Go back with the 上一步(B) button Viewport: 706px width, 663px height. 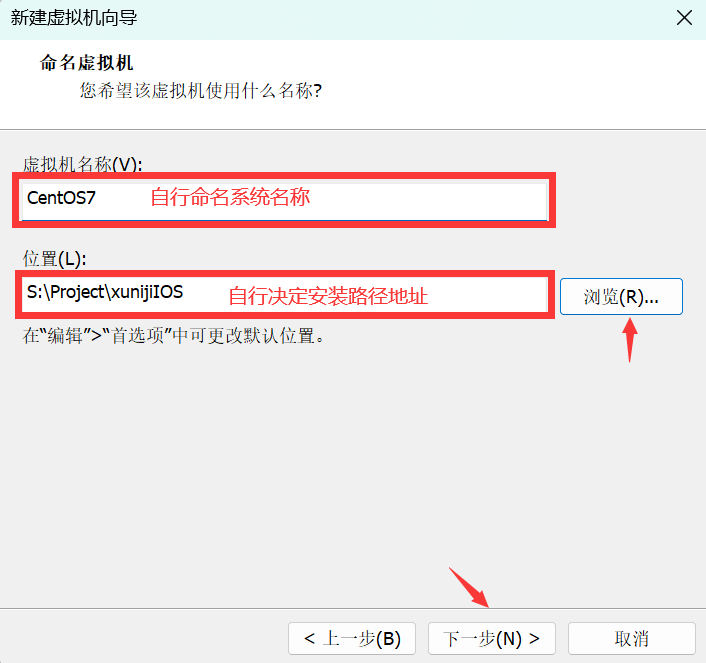[352, 639]
